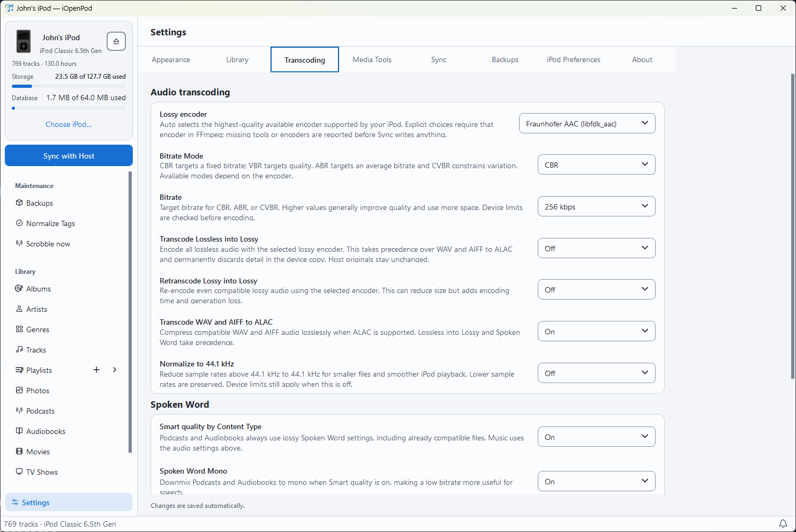Click the Albums disc icon
Viewport: 796px width, 532px height.
19,289
